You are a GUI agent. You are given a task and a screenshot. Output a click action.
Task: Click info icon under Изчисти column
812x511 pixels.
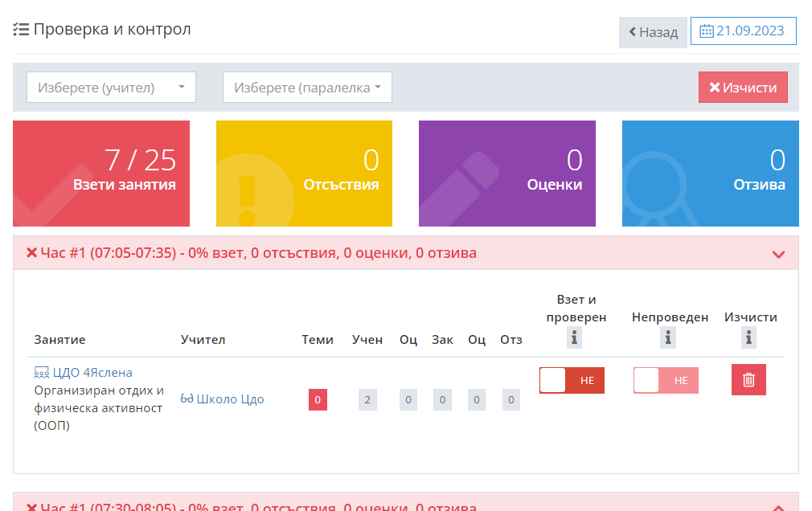pyautogui.click(x=749, y=338)
